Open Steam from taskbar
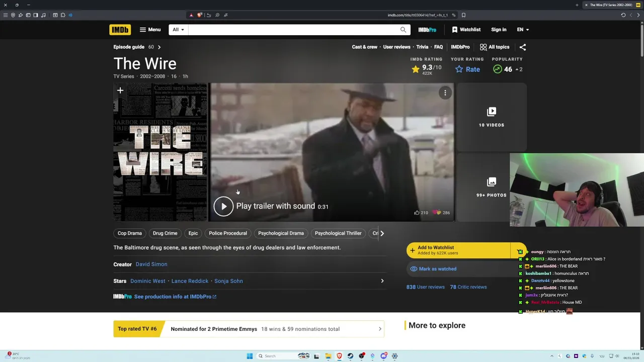 [x=350, y=356]
